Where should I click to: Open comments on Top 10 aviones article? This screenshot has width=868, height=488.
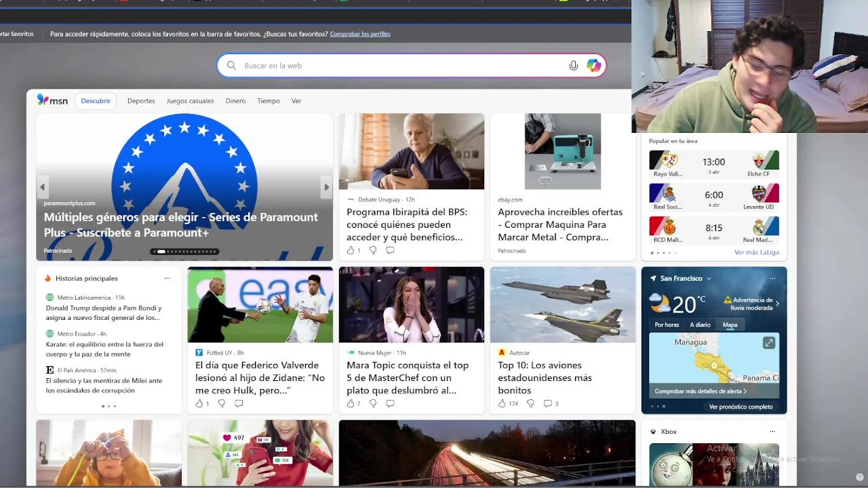click(547, 403)
